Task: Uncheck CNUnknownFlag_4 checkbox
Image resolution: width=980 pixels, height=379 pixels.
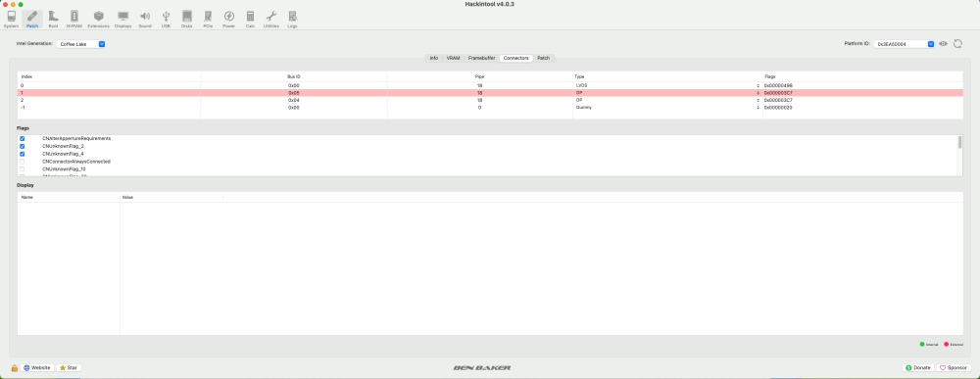Action: (x=23, y=154)
